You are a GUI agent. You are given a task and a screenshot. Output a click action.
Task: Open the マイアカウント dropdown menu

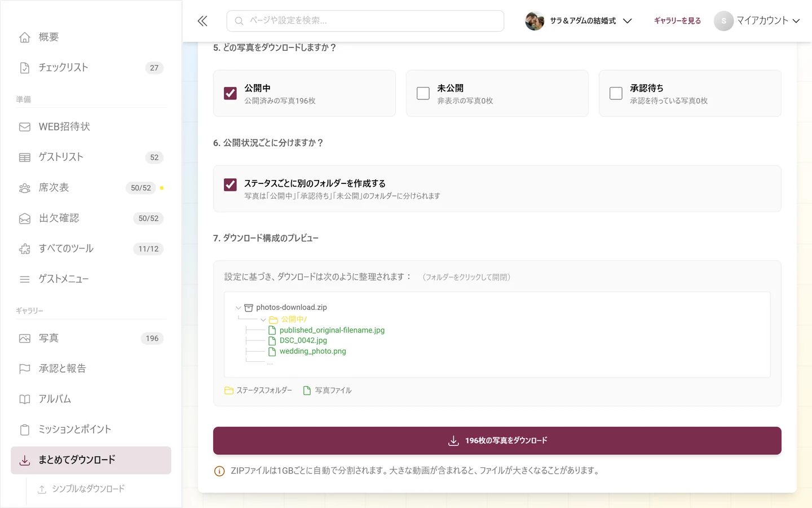point(757,21)
